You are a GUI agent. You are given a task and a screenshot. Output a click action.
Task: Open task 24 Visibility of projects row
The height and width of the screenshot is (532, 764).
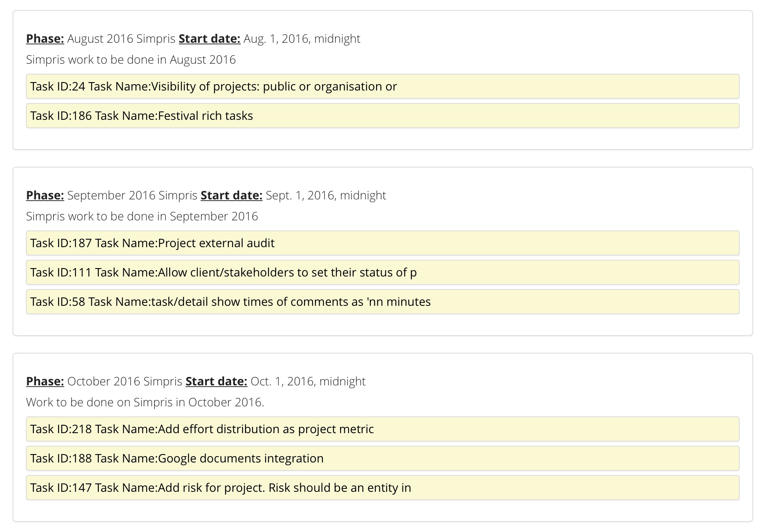(382, 86)
